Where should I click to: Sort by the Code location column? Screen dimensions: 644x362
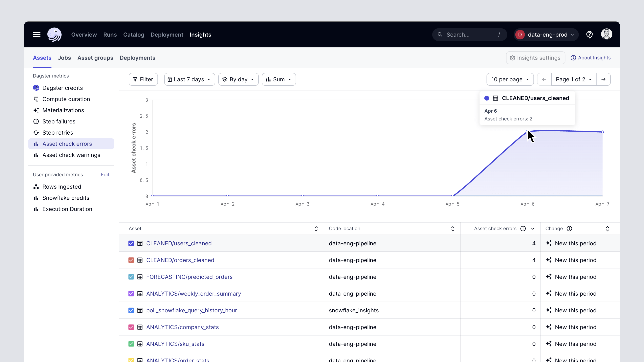coord(452,229)
